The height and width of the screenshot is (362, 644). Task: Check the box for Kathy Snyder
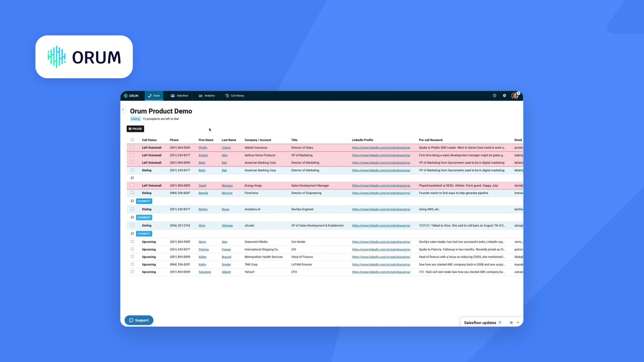(132, 264)
